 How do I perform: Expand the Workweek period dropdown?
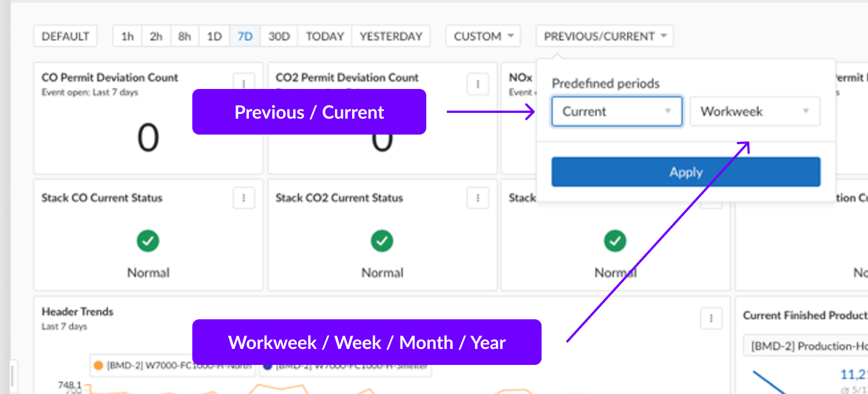click(754, 112)
